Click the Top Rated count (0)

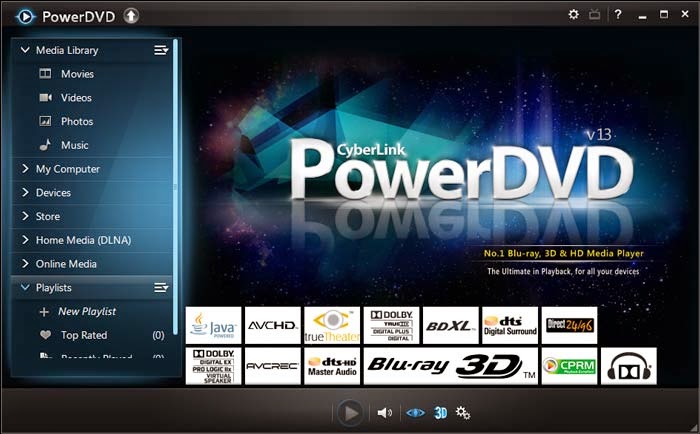pos(158,335)
